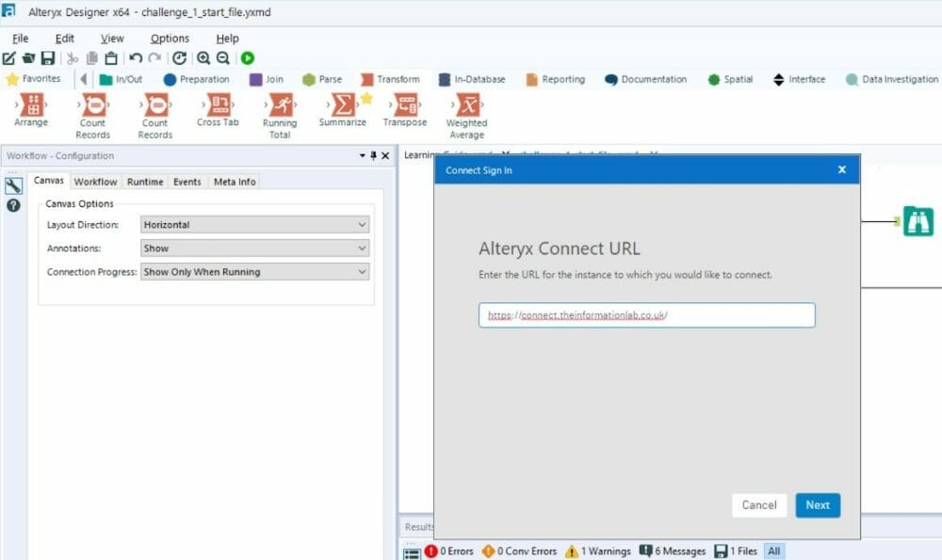This screenshot has width=942, height=560.
Task: Click the Browse binoculars tool on canvas
Action: [918, 221]
